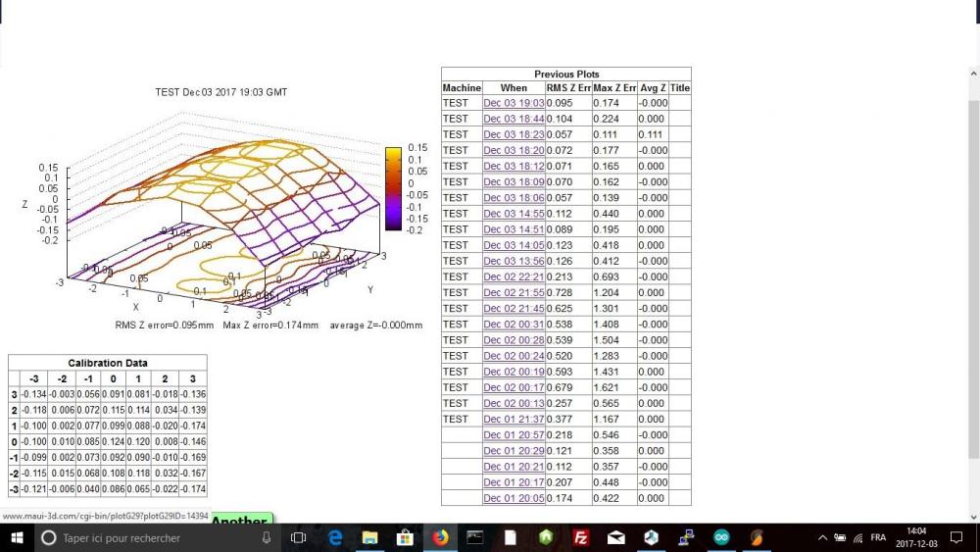Open the Firefox browser in the taskbar

(x=441, y=537)
